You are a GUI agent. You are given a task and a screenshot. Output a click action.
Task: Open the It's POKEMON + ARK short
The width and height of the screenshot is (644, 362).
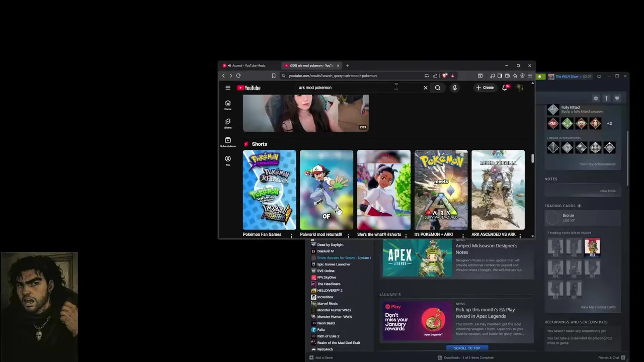pyautogui.click(x=441, y=190)
